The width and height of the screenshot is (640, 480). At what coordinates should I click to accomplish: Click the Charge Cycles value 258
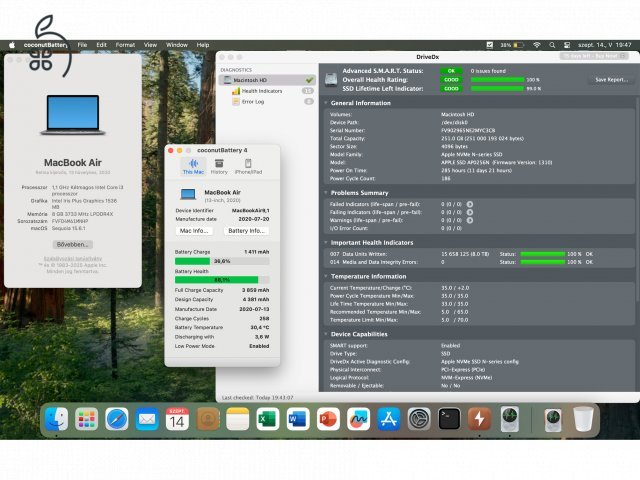(x=264, y=318)
